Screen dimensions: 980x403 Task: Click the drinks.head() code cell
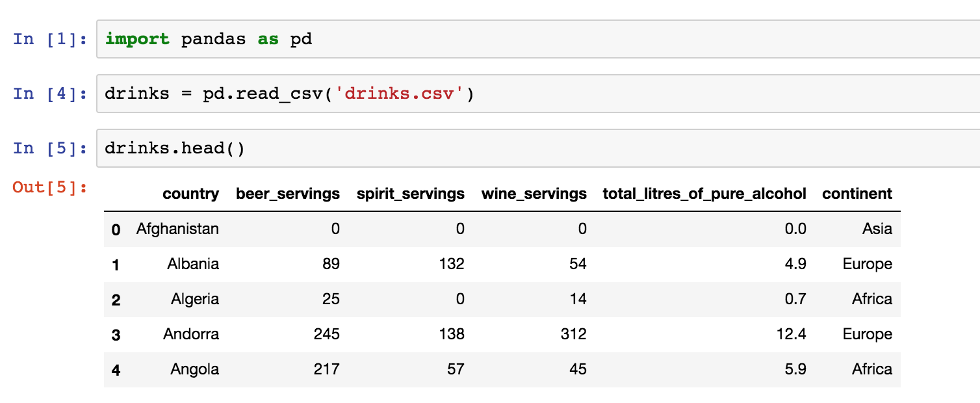tap(538, 148)
